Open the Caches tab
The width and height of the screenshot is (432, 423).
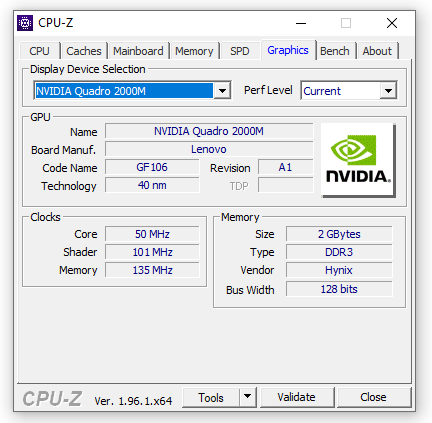pos(84,51)
